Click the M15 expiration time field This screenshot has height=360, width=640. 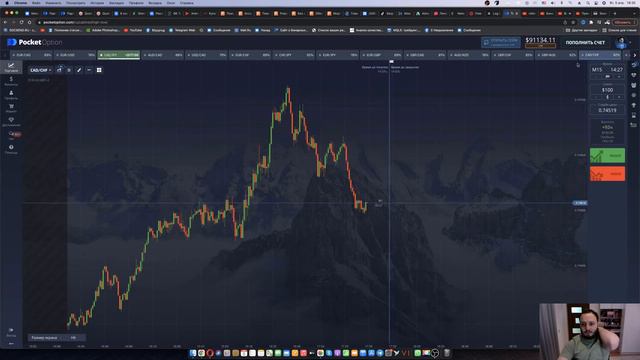[x=607, y=70]
